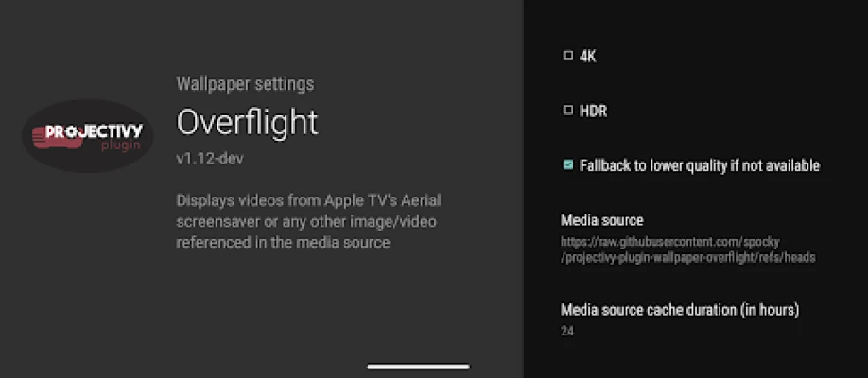Click 'referenced in the media source' description line
This screenshot has width=868, height=378.
[x=283, y=243]
